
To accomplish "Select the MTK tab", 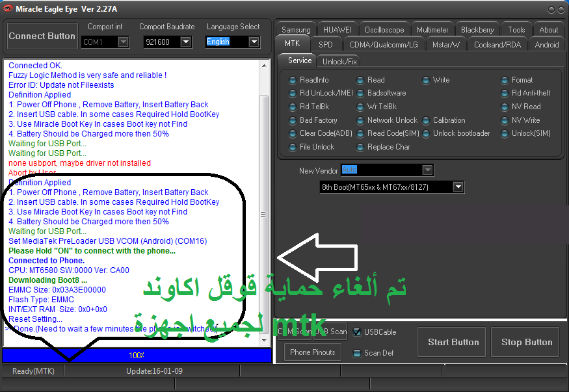I will pyautogui.click(x=292, y=44).
